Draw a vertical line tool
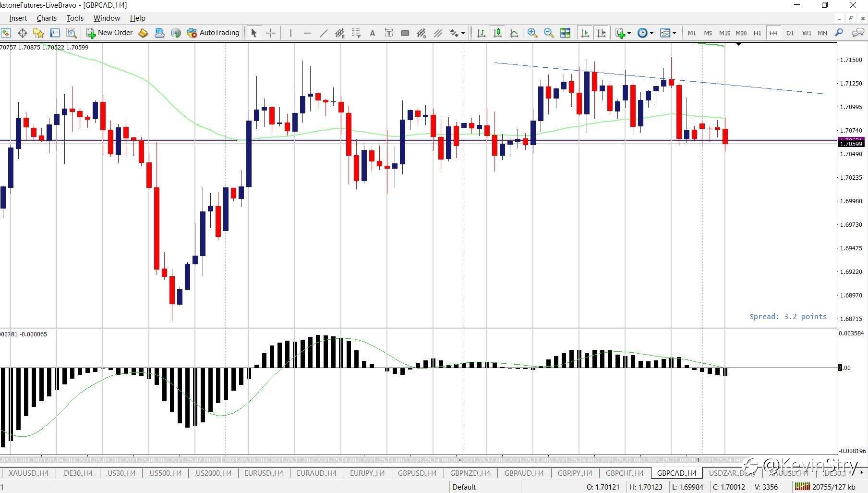Screen dimensions: 868x493 [x=290, y=33]
